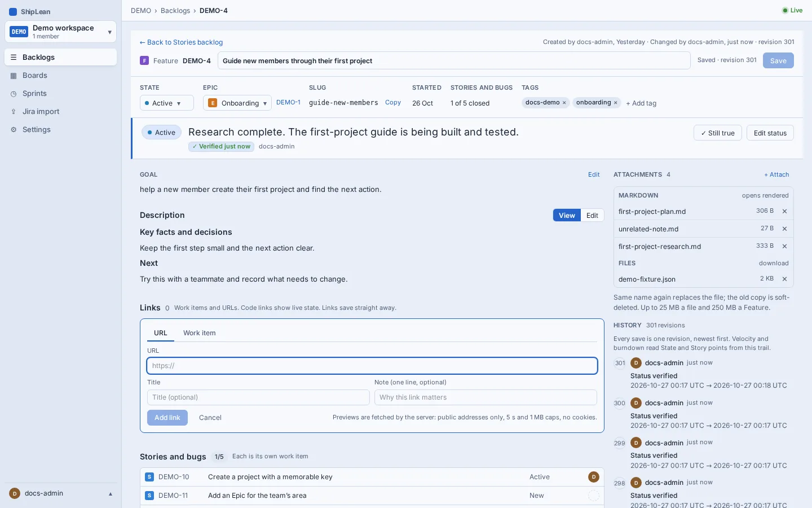Open Boards in the sidebar

click(x=60, y=75)
